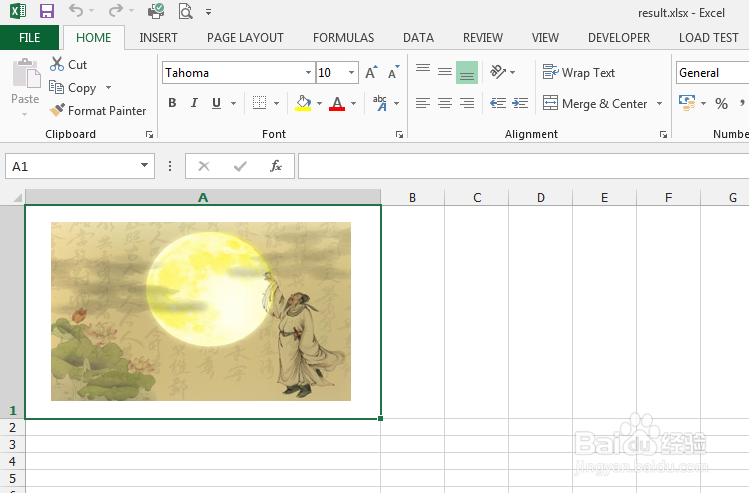
Task: Open Print Preview from quick access toolbar
Action: coord(185,11)
